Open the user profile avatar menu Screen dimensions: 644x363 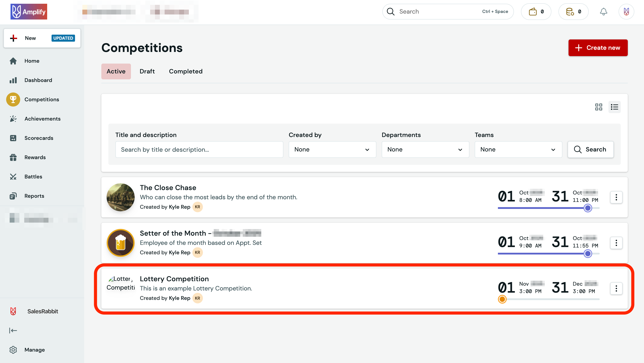point(626,11)
